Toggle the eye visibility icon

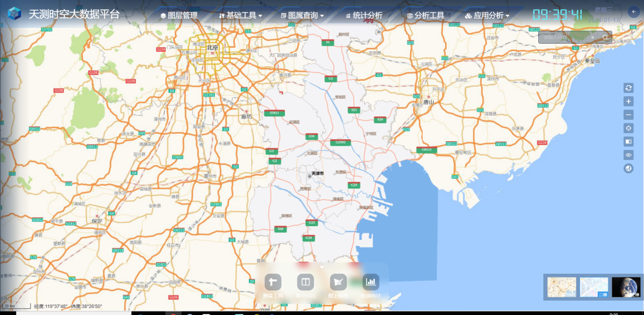[629, 155]
